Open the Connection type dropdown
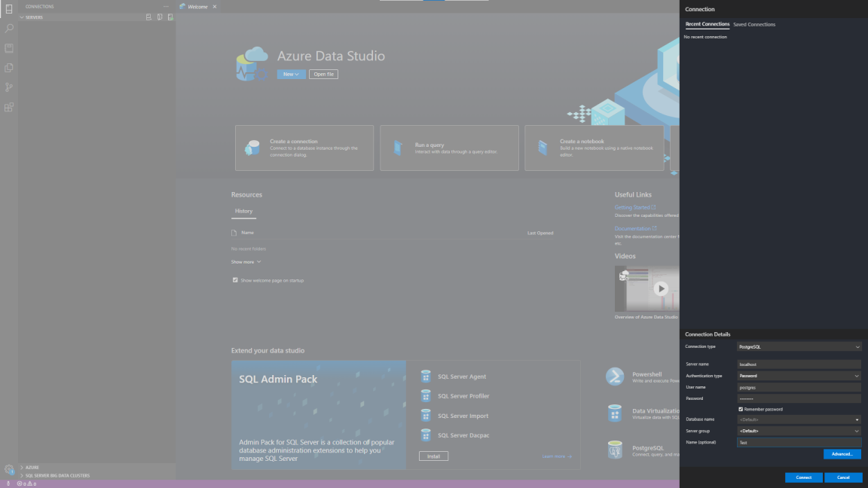This screenshot has height=488, width=868. tap(799, 347)
